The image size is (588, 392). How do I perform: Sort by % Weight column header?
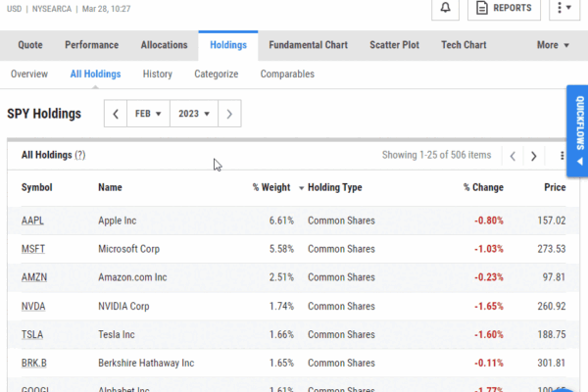[x=271, y=187]
